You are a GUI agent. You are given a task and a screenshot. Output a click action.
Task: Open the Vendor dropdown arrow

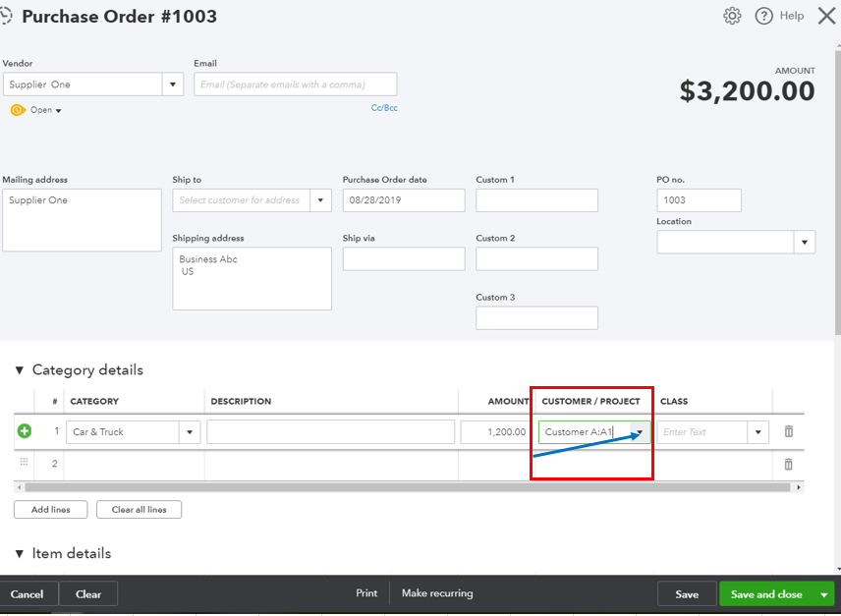pyautogui.click(x=173, y=84)
